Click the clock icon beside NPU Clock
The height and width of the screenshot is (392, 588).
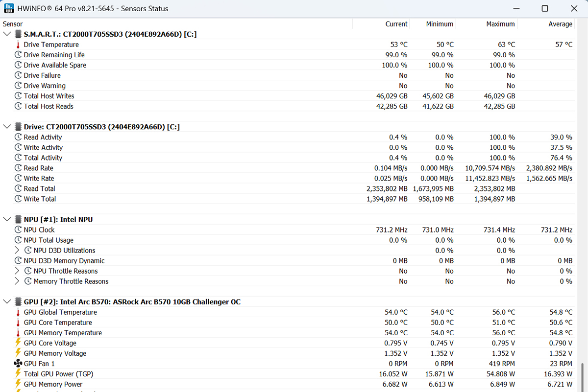18,230
